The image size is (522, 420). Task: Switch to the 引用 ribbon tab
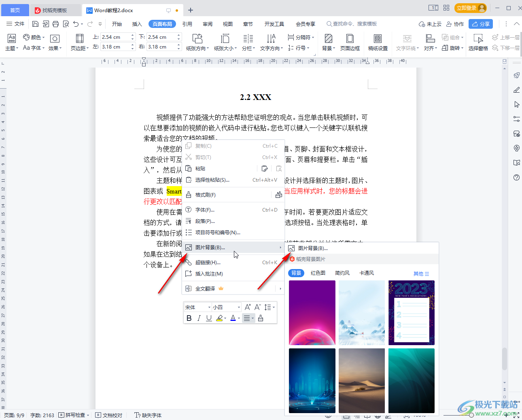[x=187, y=24]
